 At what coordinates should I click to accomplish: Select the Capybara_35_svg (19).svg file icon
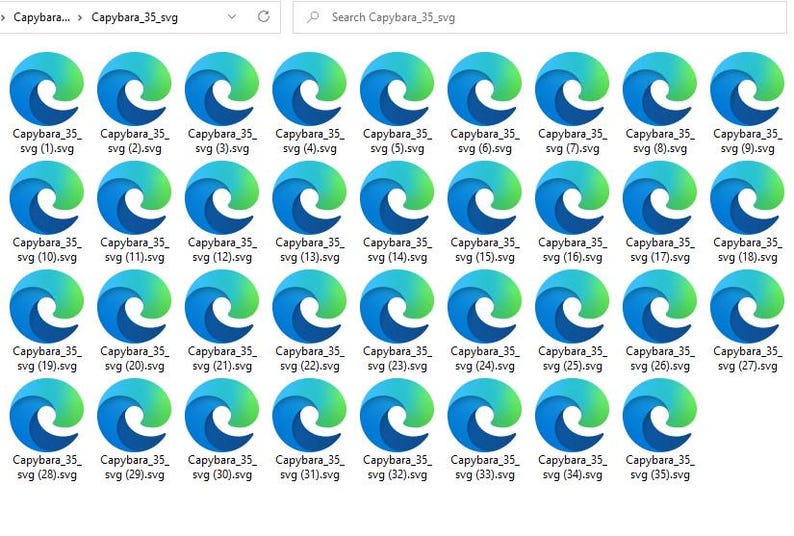click(47, 307)
